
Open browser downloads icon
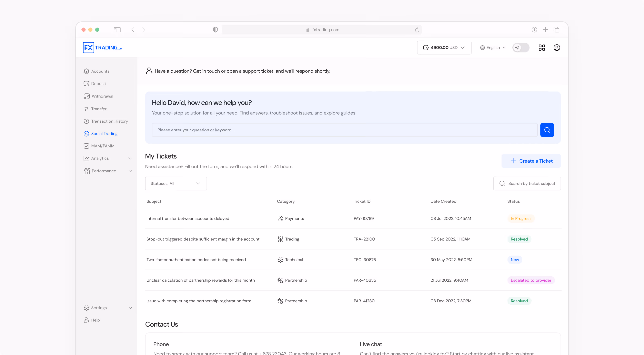pyautogui.click(x=534, y=30)
